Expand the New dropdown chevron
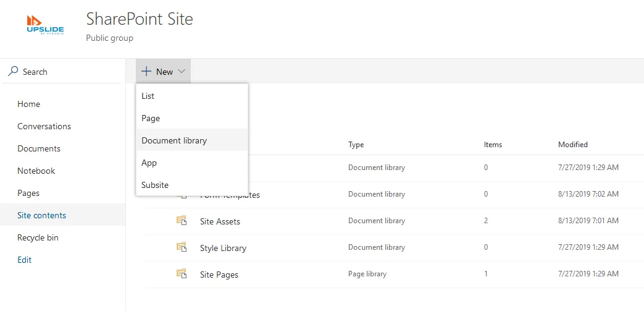The image size is (644, 311). [182, 72]
